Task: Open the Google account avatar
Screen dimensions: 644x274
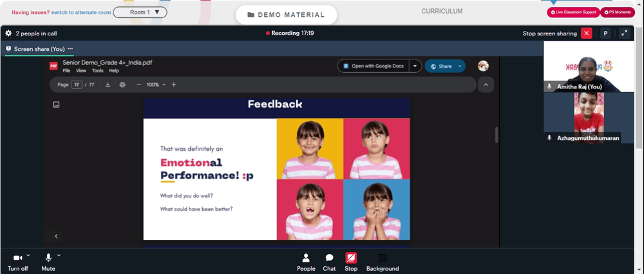Action: (x=484, y=66)
